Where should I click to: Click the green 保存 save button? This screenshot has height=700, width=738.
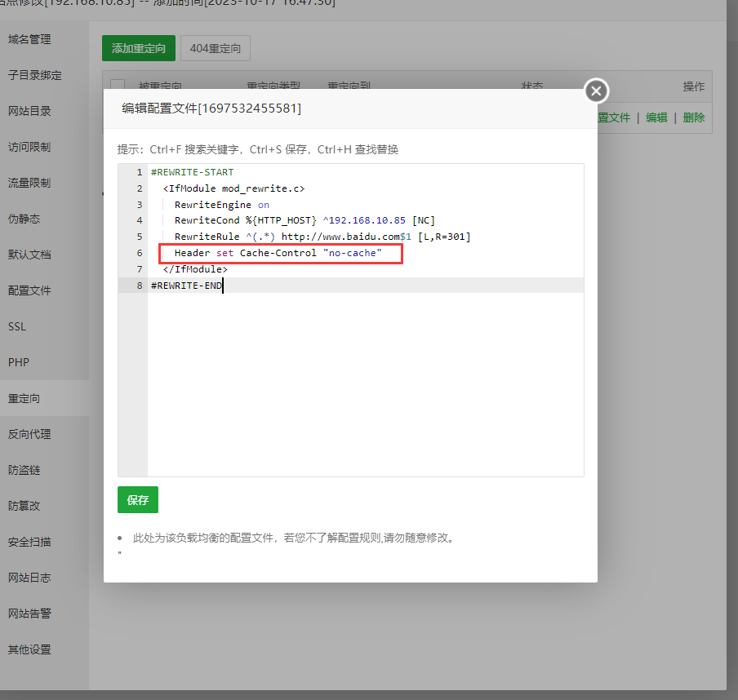(x=138, y=499)
